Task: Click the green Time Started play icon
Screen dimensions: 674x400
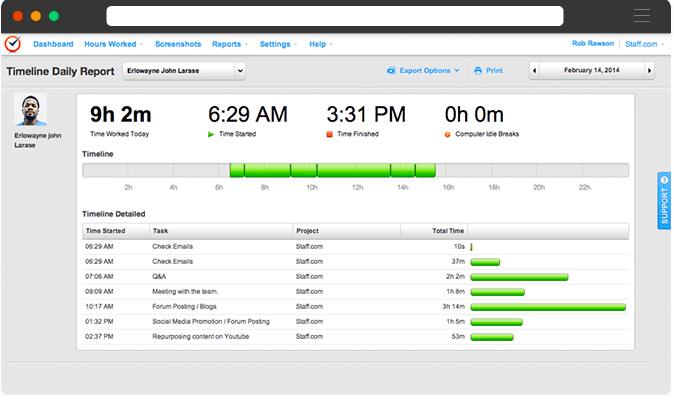Action: (211, 134)
